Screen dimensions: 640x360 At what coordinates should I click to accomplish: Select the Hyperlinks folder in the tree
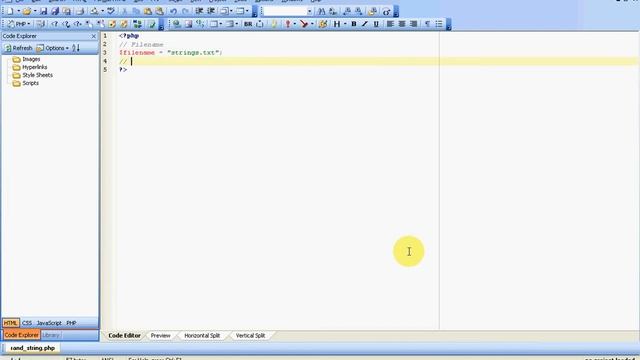(35, 67)
